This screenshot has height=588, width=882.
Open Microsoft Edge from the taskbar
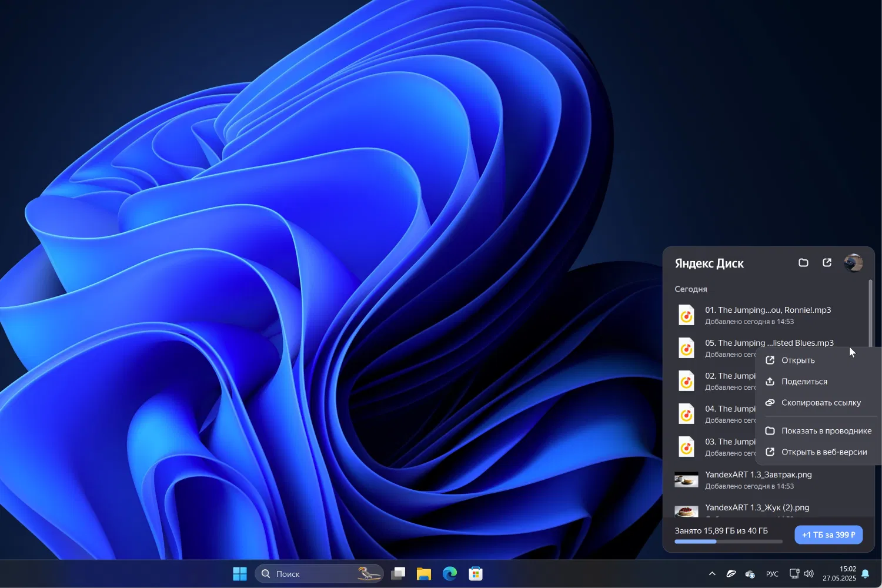pos(450,574)
